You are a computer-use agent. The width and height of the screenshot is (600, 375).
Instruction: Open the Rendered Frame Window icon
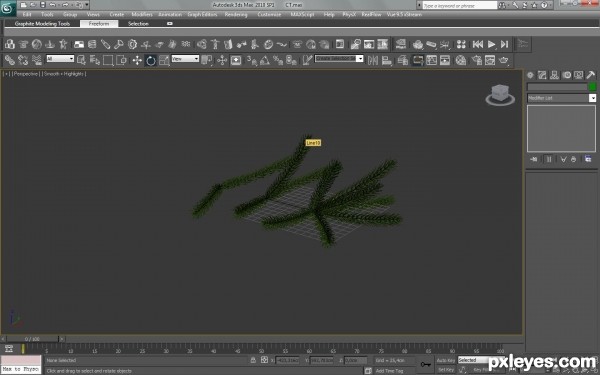(490, 60)
